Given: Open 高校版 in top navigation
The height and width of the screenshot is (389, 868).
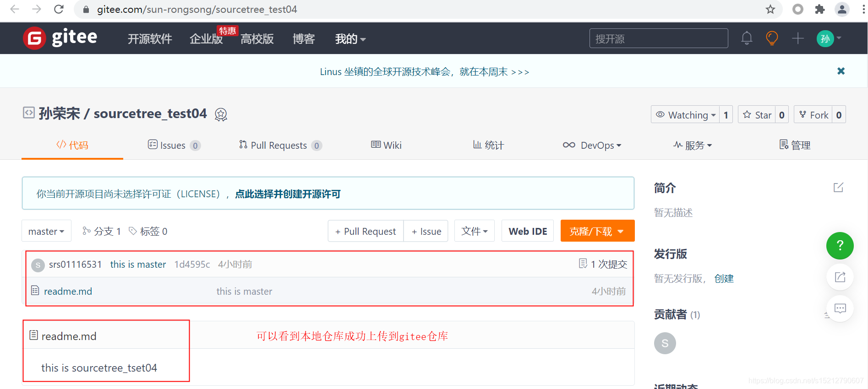Looking at the screenshot, I should 257,39.
